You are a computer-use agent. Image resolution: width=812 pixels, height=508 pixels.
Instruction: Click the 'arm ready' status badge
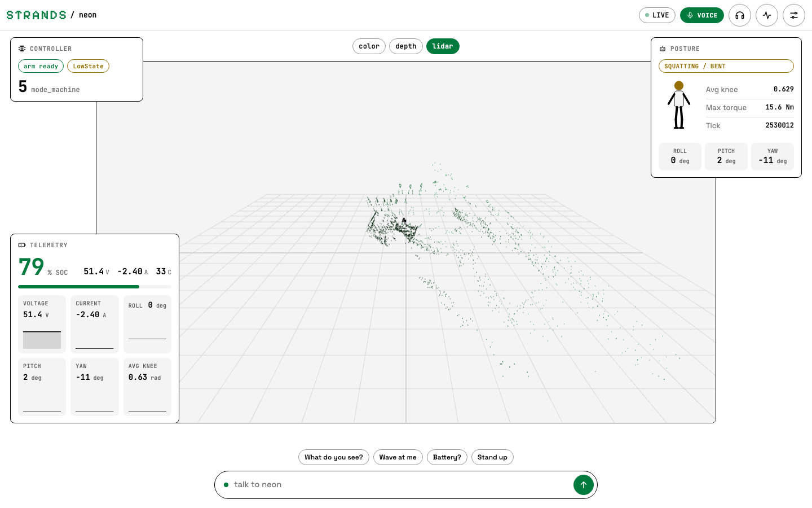[x=41, y=66]
